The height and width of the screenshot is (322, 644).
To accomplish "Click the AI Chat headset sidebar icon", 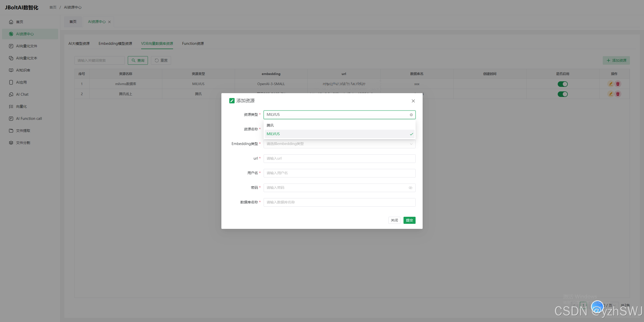I will (11, 94).
